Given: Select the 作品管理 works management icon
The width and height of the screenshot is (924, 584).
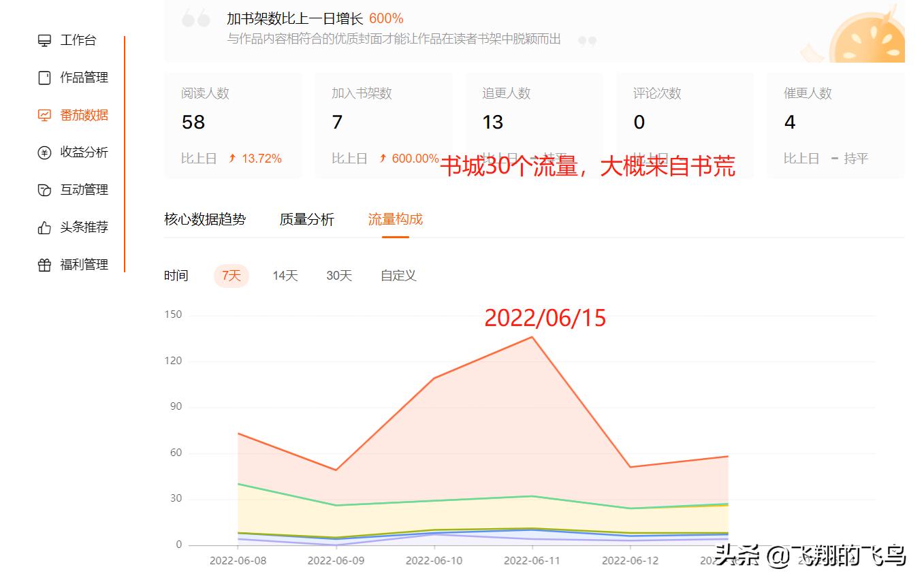Looking at the screenshot, I should 44,77.
